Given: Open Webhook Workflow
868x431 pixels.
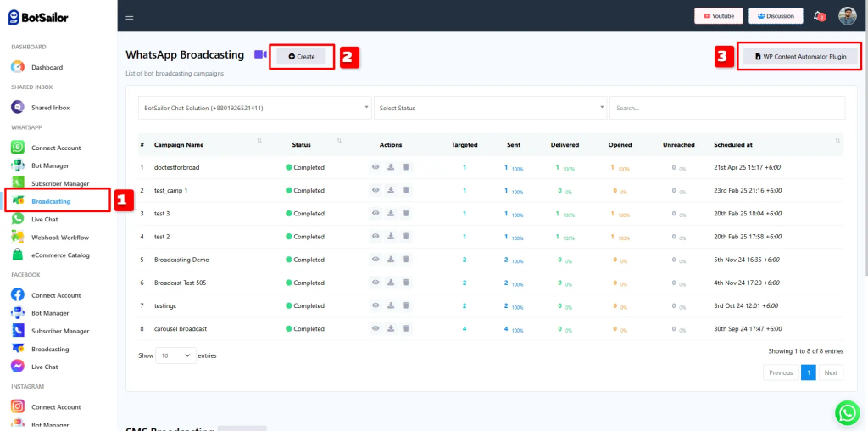Looking at the screenshot, I should pyautogui.click(x=60, y=237).
